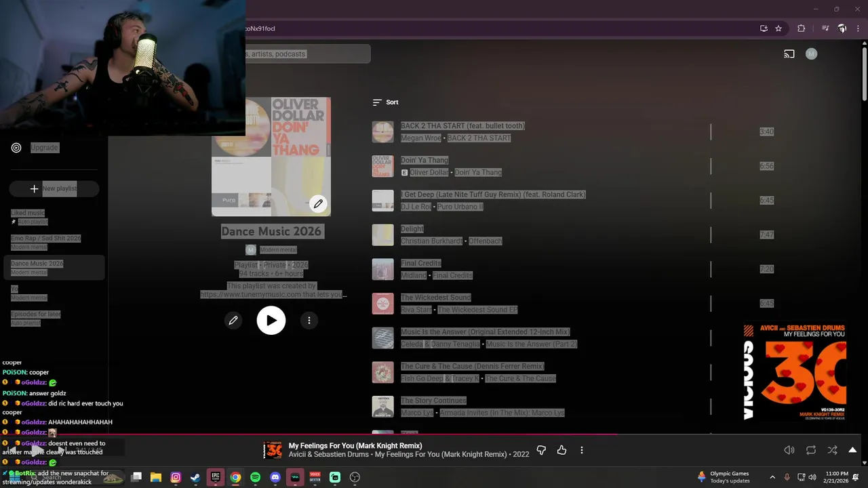868x488 pixels.
Task: Click I Get Deep track thumbnail
Action: pyautogui.click(x=382, y=201)
